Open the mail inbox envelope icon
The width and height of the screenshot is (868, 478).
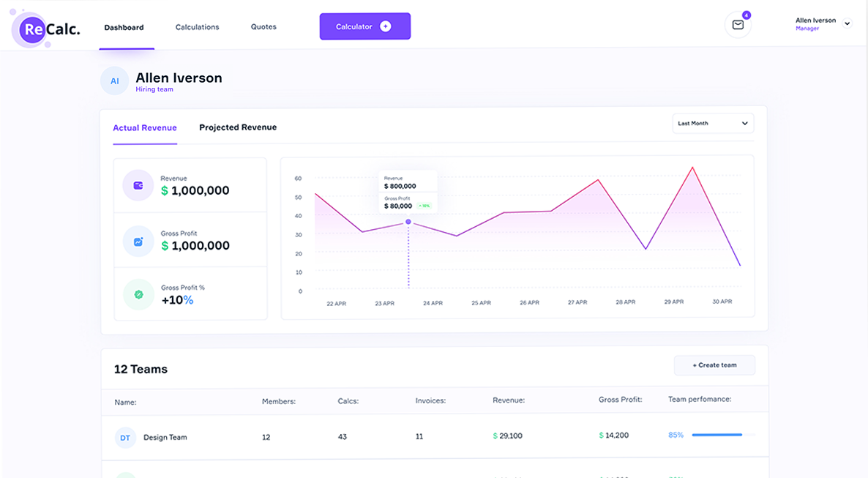pos(738,25)
